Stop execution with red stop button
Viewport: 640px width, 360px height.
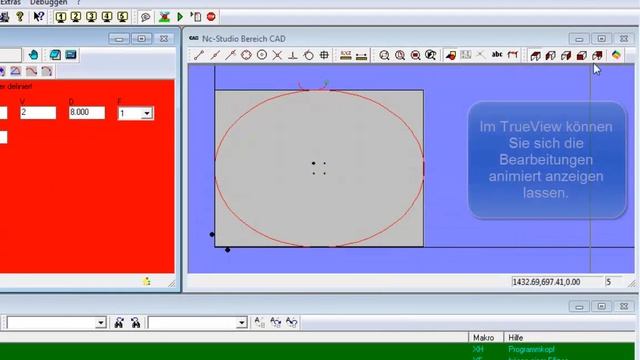tap(211, 17)
